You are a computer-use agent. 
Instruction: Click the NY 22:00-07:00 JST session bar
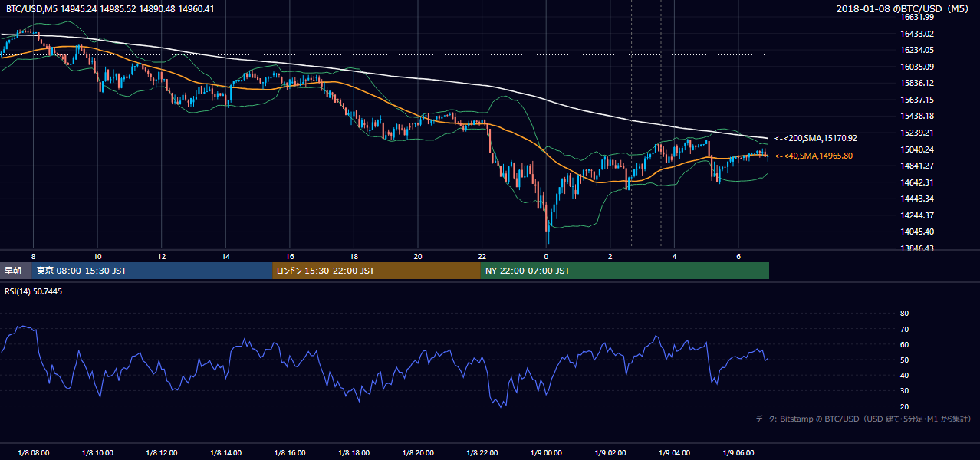click(625, 271)
